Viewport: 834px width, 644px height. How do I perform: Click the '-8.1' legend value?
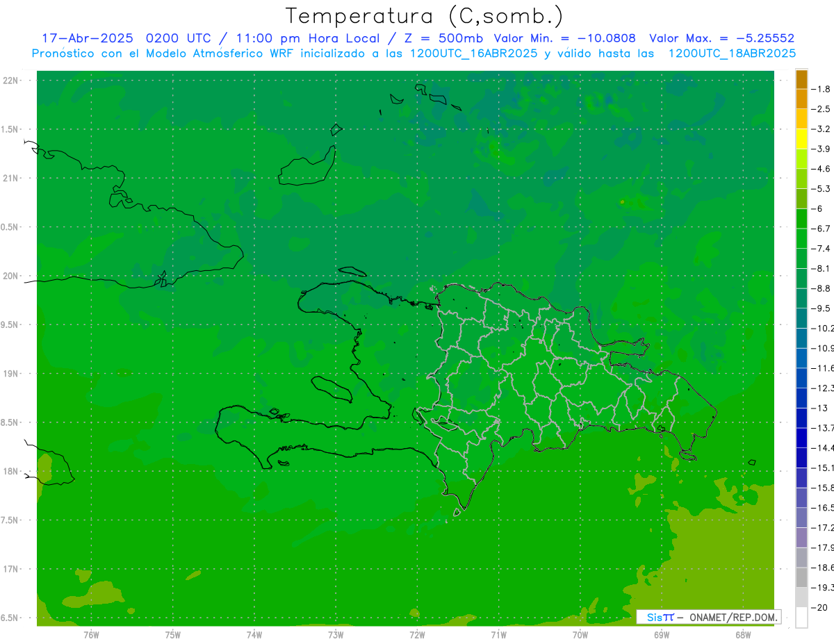click(x=821, y=268)
